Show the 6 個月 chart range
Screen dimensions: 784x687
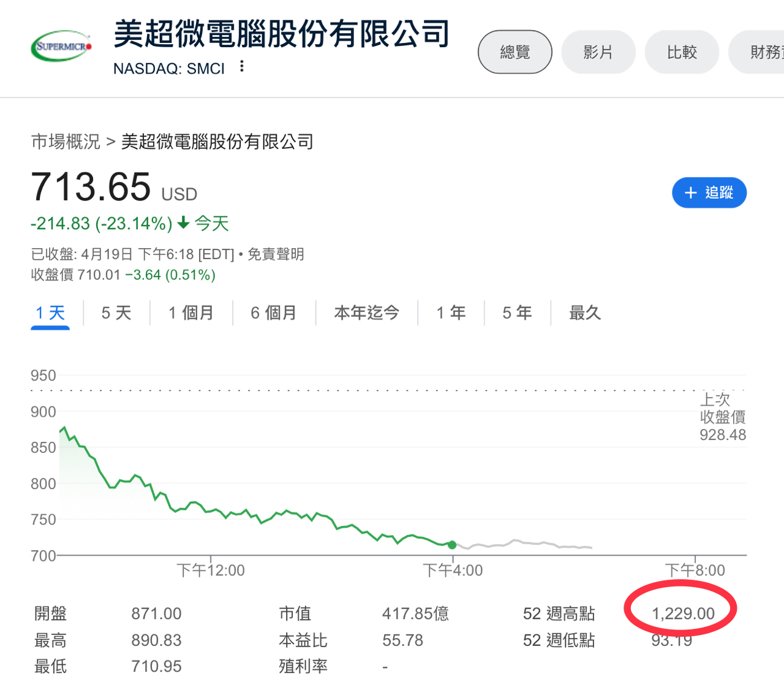(274, 313)
